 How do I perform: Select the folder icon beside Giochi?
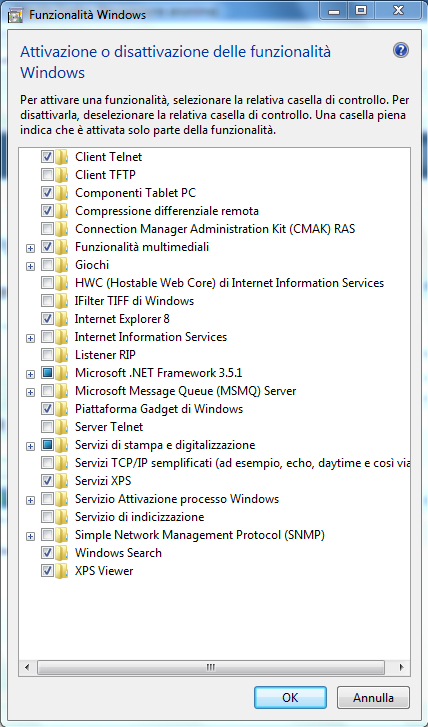[62, 265]
